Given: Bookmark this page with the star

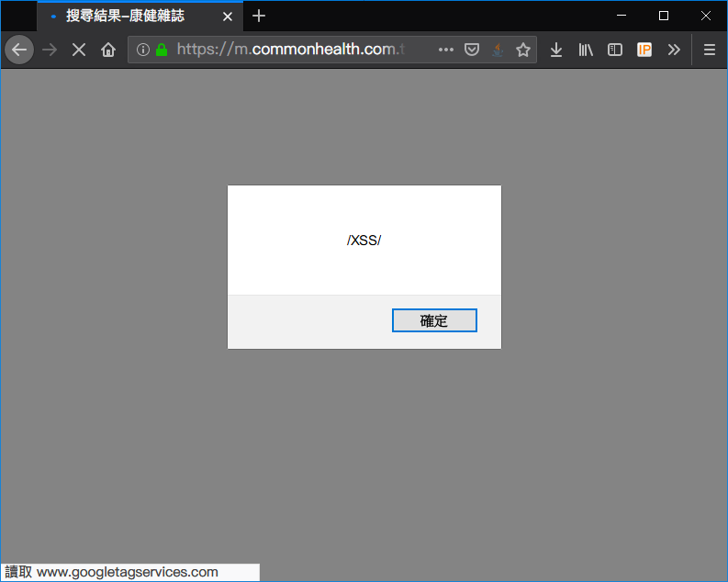Looking at the screenshot, I should tap(523, 50).
